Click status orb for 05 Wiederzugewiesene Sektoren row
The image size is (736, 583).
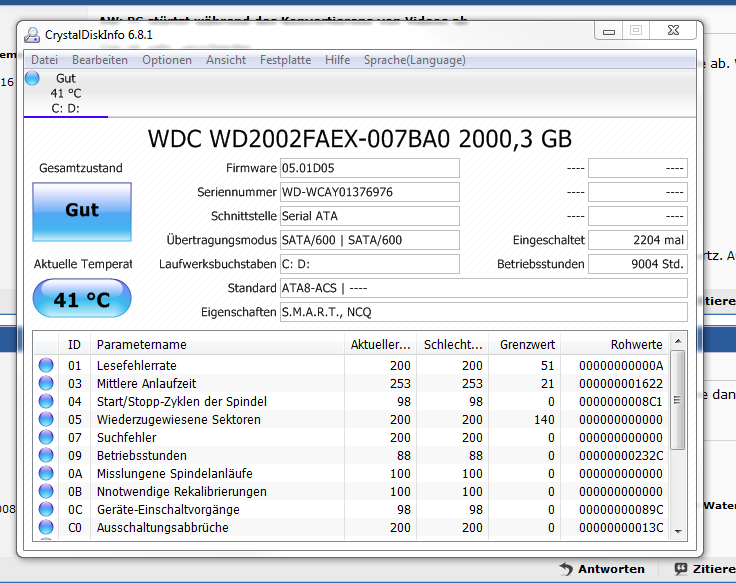click(x=46, y=419)
